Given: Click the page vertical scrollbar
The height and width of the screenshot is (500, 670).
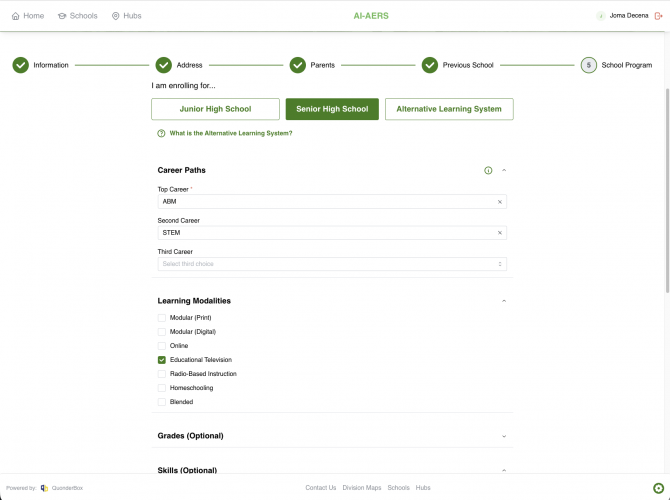Looking at the screenshot, I should coord(667,190).
